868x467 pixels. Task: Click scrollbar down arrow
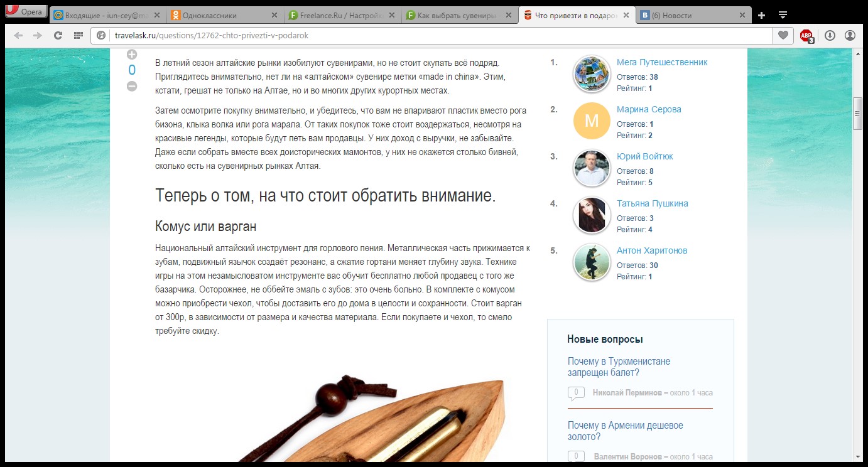857,457
